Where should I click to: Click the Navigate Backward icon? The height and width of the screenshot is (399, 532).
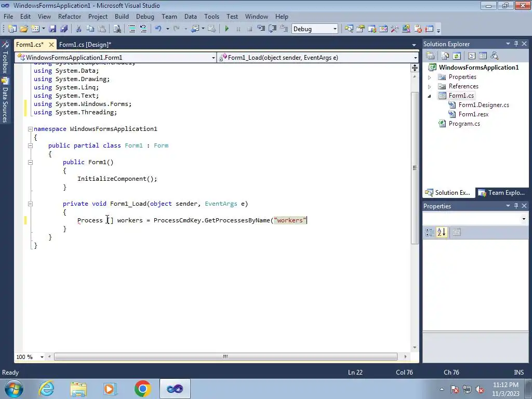pyautogui.click(x=195, y=29)
